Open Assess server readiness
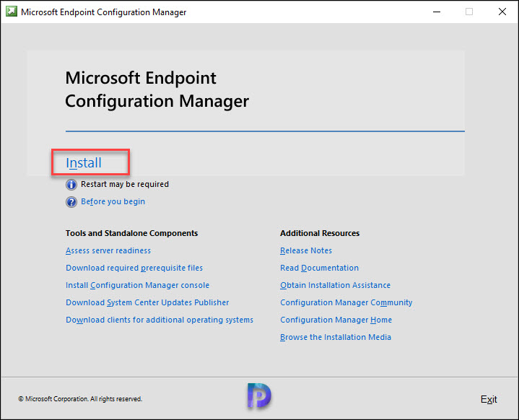The width and height of the screenshot is (519, 420). click(108, 250)
